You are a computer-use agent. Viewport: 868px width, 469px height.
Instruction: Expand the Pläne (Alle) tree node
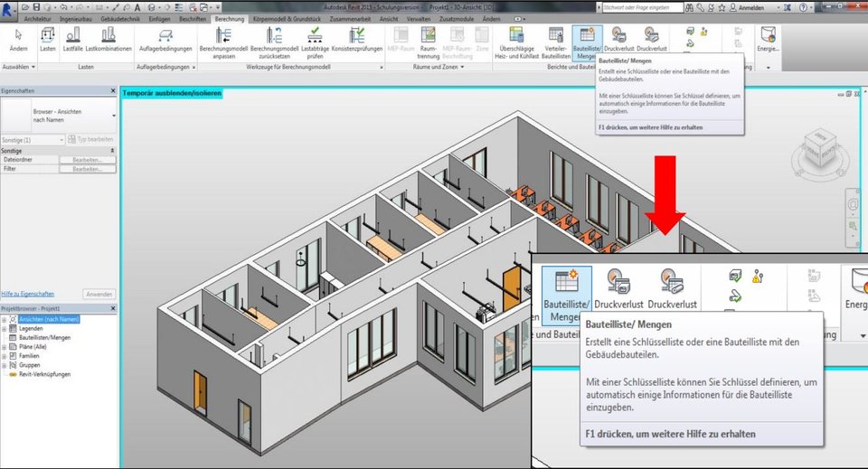(4, 347)
